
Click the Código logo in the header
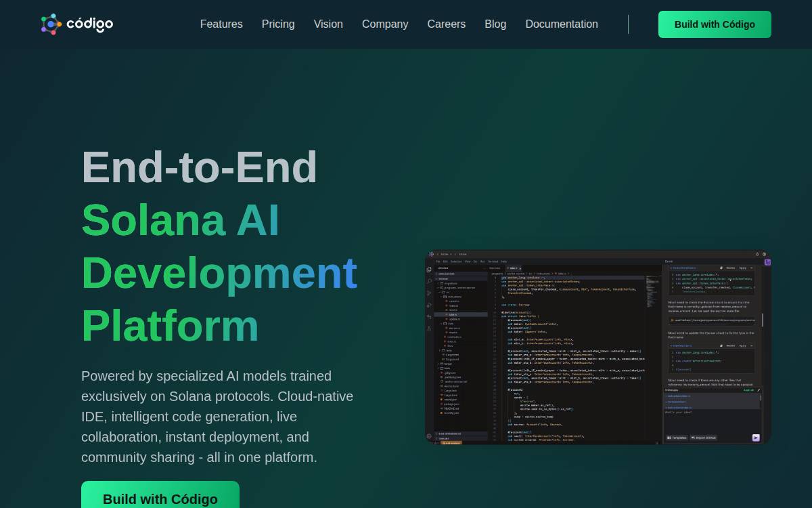(x=76, y=24)
